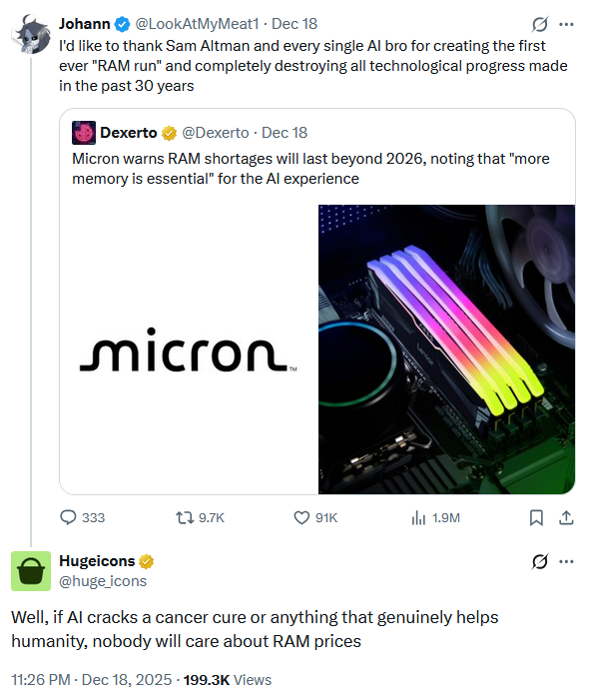This screenshot has height=700, width=589.
Task: Repost Johann's tweet via retweet icon
Action: tap(185, 518)
